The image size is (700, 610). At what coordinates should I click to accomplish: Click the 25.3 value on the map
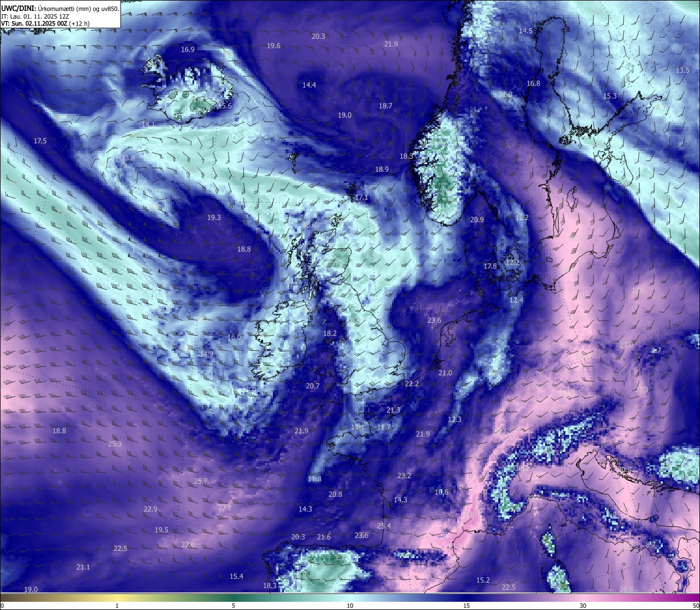pos(115,444)
